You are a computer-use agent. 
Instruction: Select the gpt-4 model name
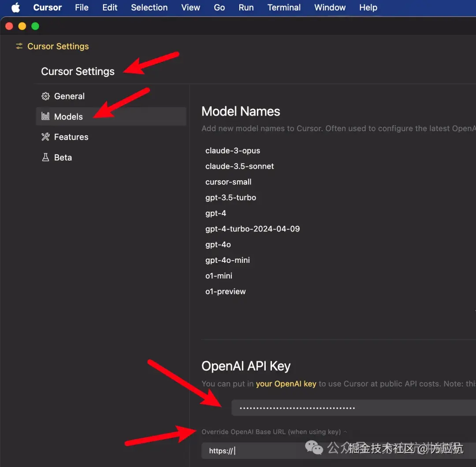(216, 213)
